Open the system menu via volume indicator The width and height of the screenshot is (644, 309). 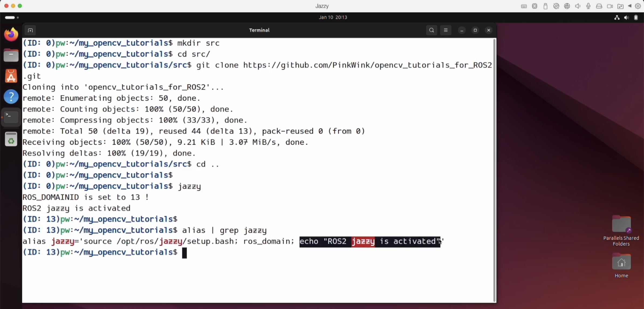626,18
